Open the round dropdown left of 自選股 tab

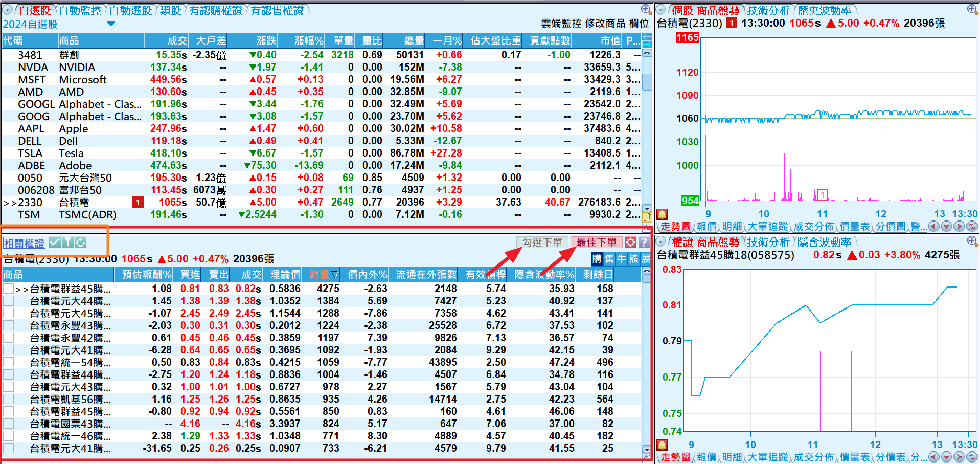8,10
